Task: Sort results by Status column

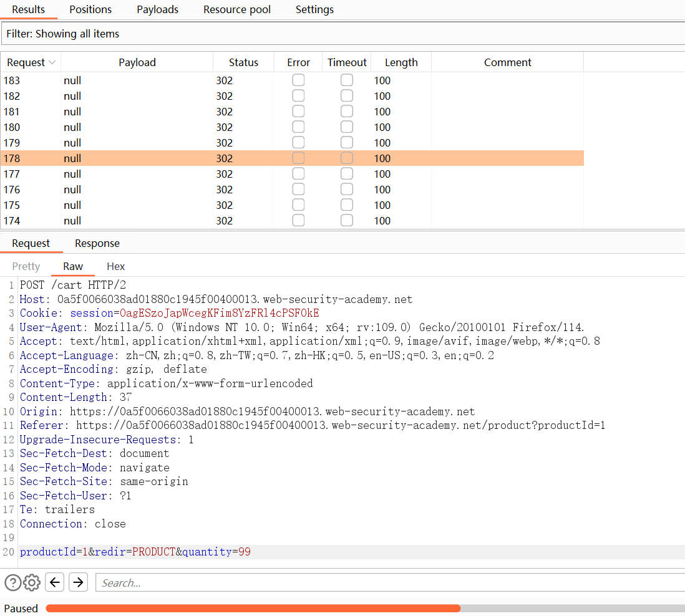Action: click(x=243, y=62)
